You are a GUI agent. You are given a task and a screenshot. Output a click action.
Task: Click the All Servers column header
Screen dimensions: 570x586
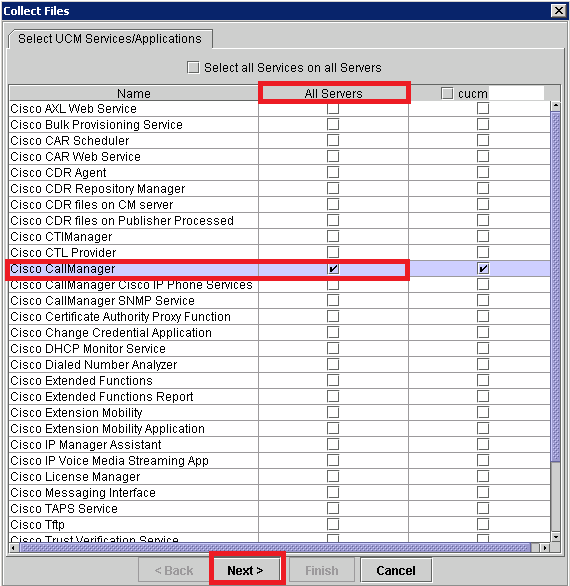pyautogui.click(x=333, y=93)
